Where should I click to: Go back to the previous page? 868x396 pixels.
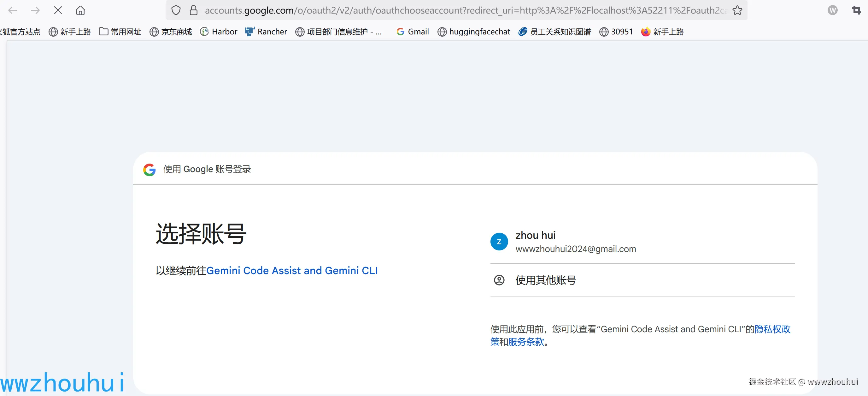tap(13, 10)
